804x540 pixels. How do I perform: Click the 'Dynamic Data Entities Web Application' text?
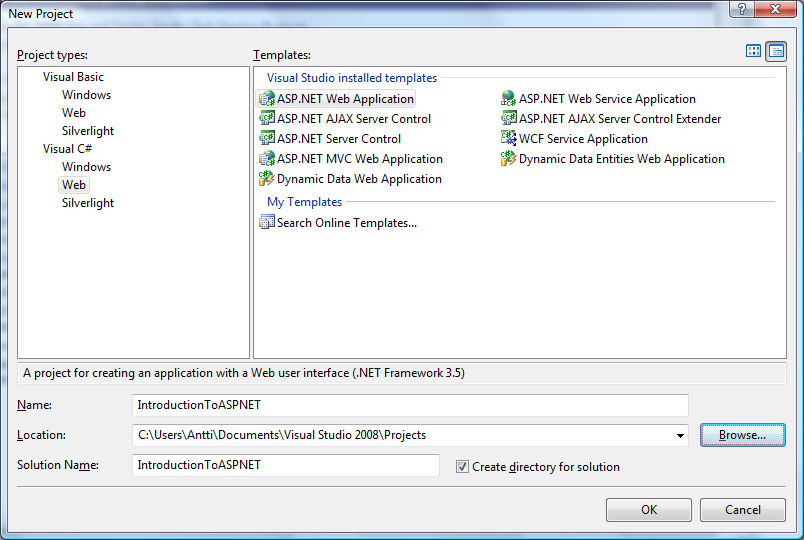(621, 159)
